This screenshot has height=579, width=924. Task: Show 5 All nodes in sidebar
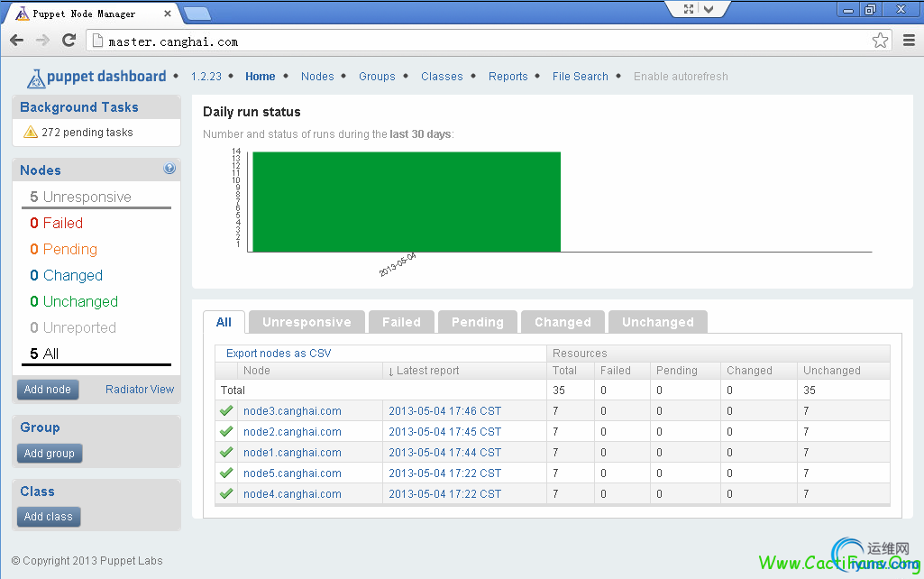click(44, 354)
